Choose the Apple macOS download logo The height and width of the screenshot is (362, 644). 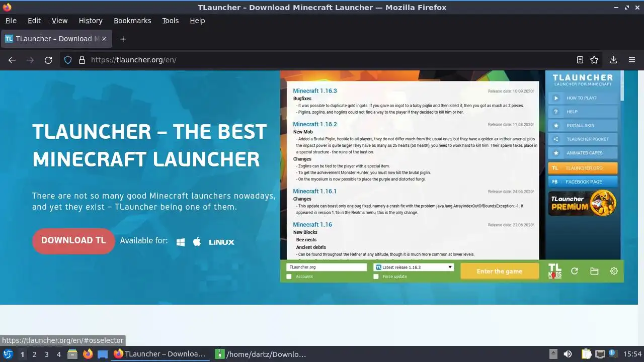197,241
